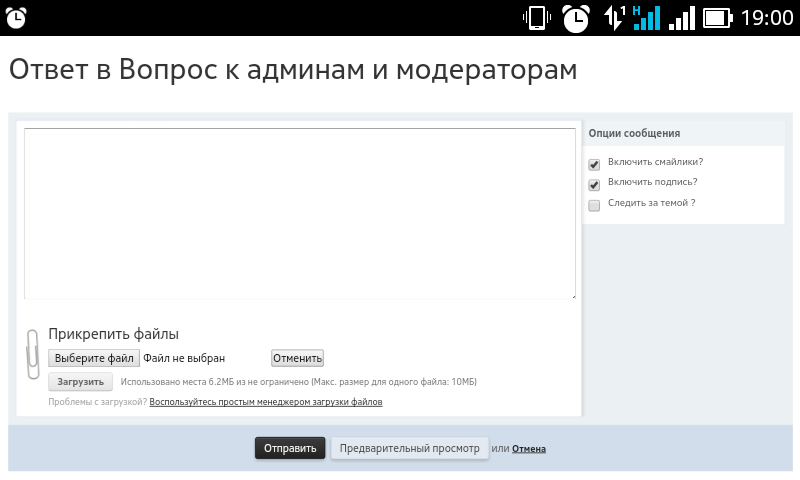Open 'Предварительный просмотр' of the message

pyautogui.click(x=410, y=448)
